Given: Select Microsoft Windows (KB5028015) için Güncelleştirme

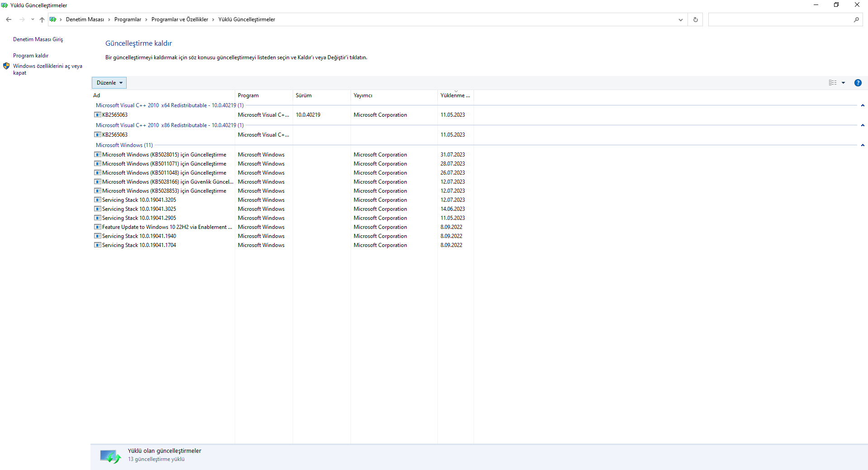Looking at the screenshot, I should [164, 155].
